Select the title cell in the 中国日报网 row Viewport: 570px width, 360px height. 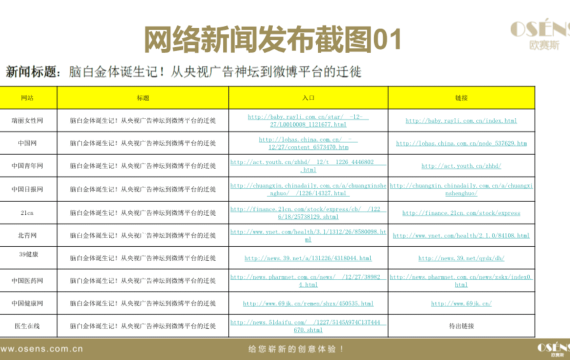pos(143,189)
